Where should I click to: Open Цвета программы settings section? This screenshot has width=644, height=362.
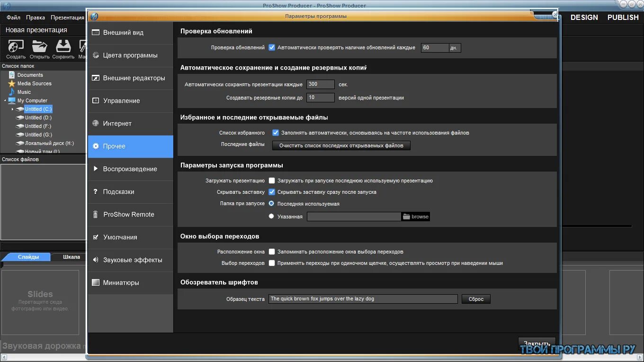(x=131, y=55)
